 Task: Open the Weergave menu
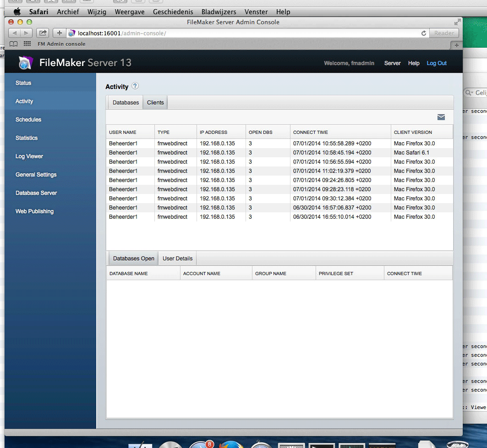click(130, 12)
